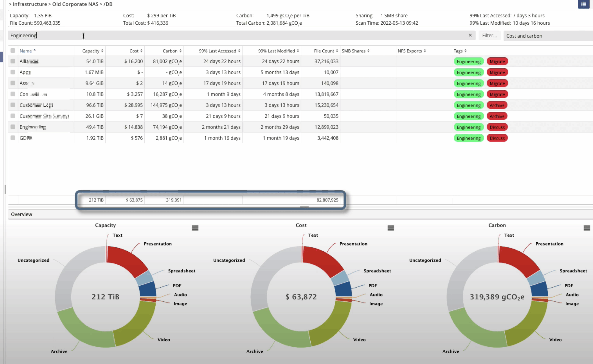Check the GDPR row checkbox
This screenshot has width=593, height=364.
13,138
